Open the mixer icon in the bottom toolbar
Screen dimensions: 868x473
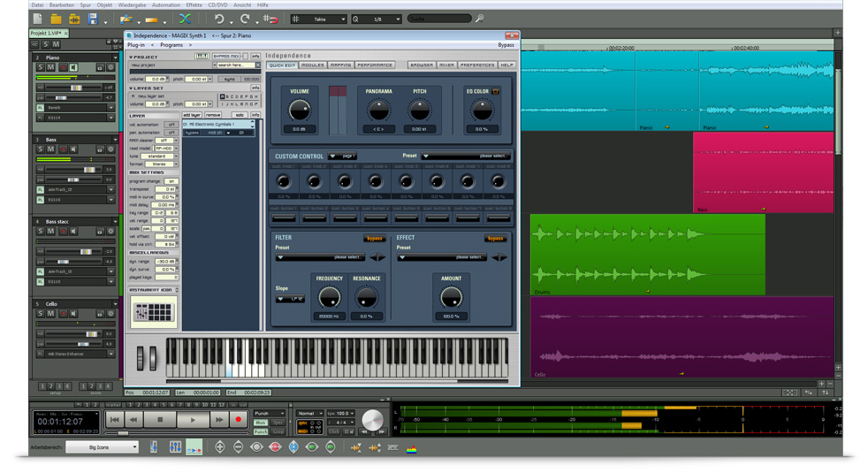click(175, 447)
